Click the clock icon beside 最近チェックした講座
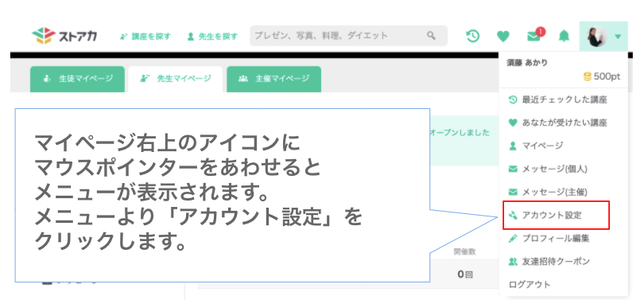The width and height of the screenshot is (644, 300). pos(512,99)
